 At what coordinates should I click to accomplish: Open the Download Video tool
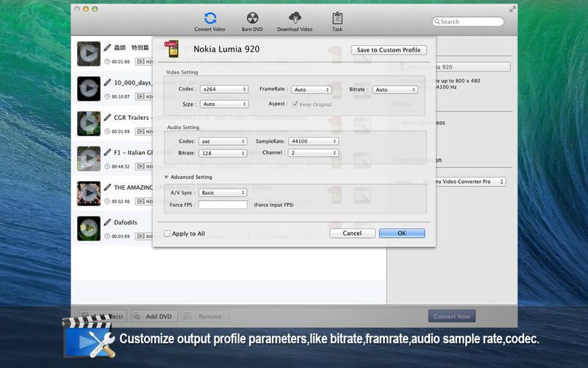click(x=295, y=19)
